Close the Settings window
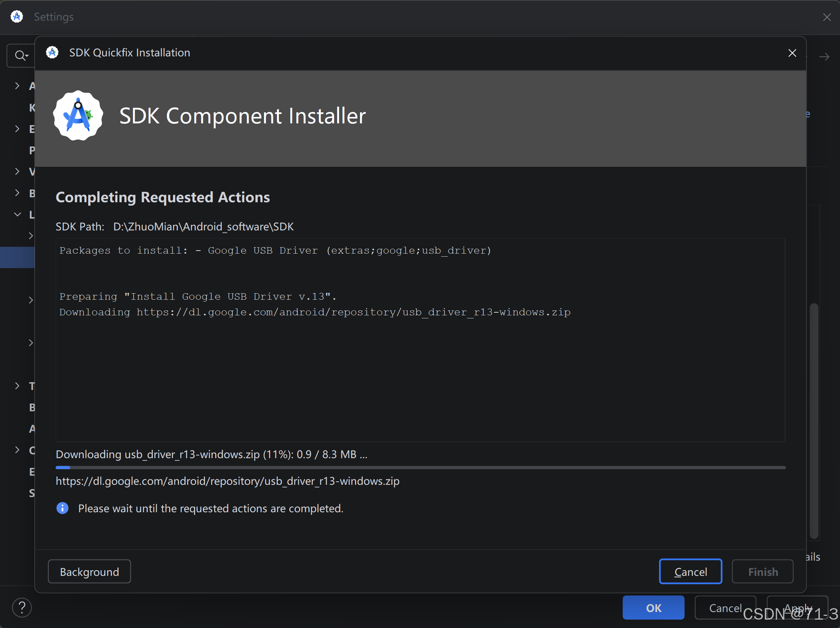The image size is (840, 628). point(827,17)
